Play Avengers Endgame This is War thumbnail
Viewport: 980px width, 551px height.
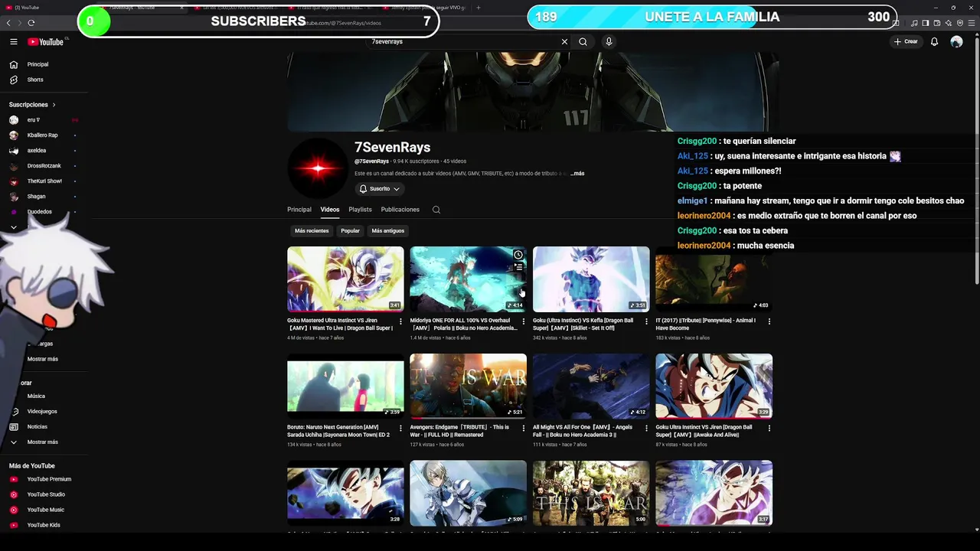(x=468, y=386)
